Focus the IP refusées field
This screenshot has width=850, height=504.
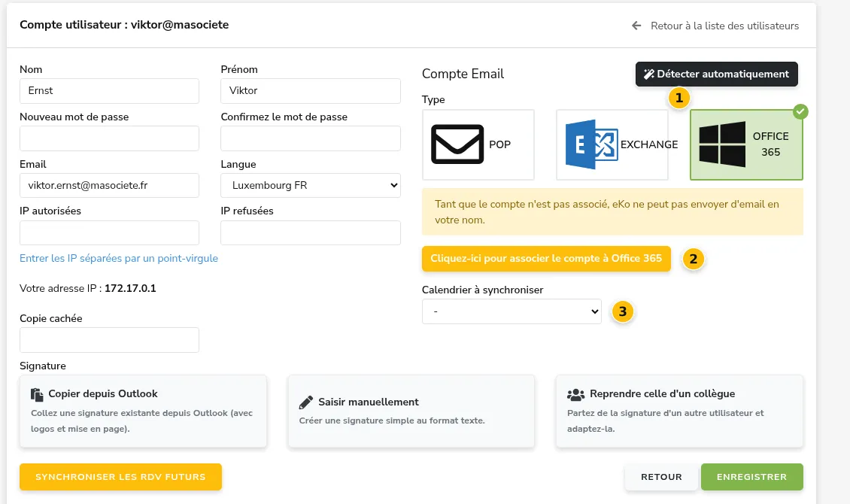[x=311, y=232]
